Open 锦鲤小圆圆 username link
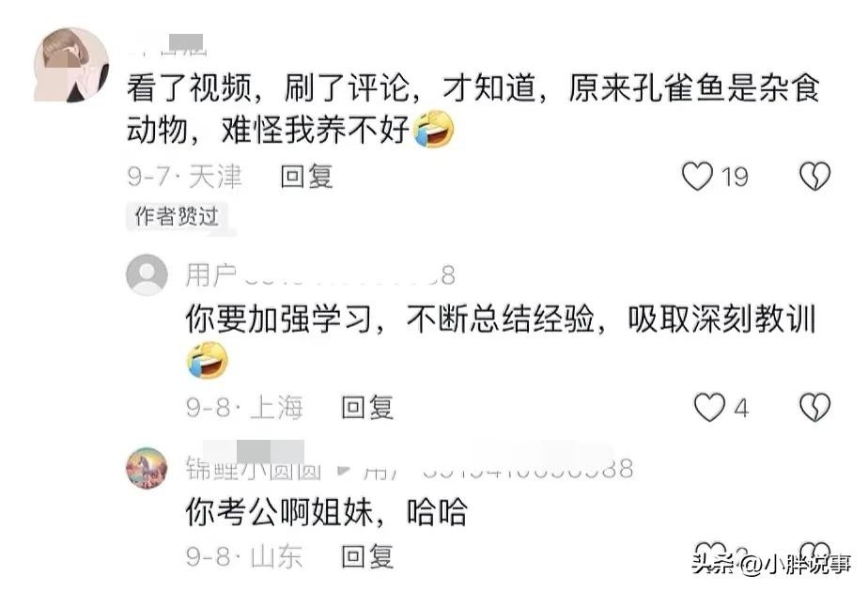 254,468
